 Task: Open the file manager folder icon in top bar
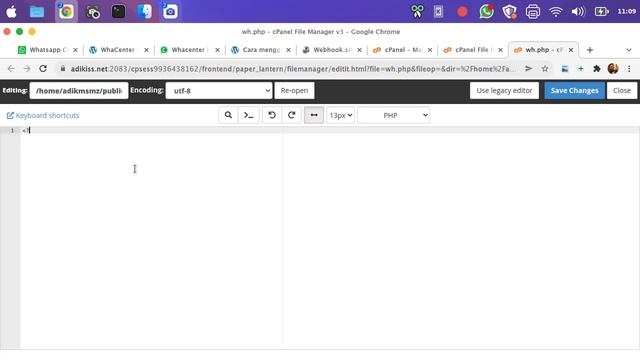(37, 11)
